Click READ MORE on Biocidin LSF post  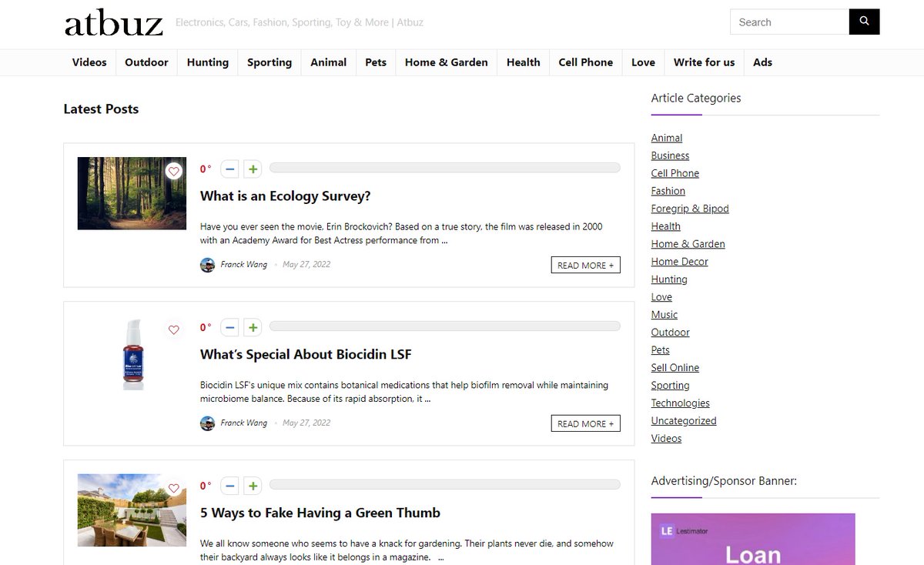pos(586,423)
